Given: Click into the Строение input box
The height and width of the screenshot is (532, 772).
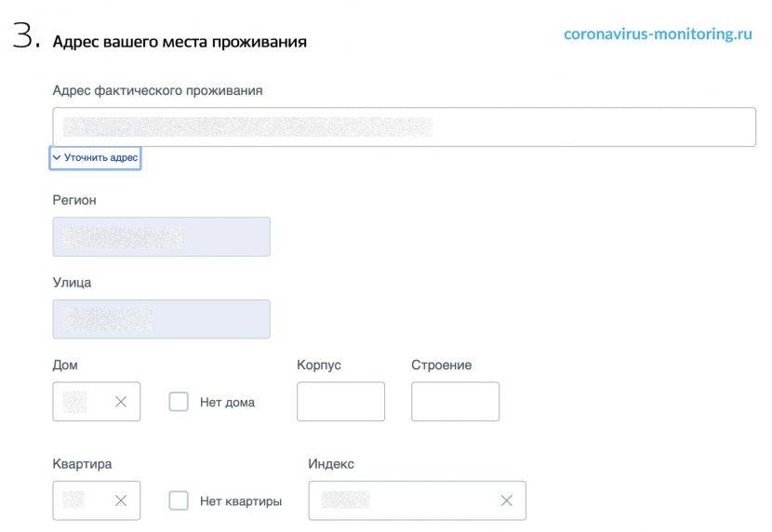Looking at the screenshot, I should [455, 402].
